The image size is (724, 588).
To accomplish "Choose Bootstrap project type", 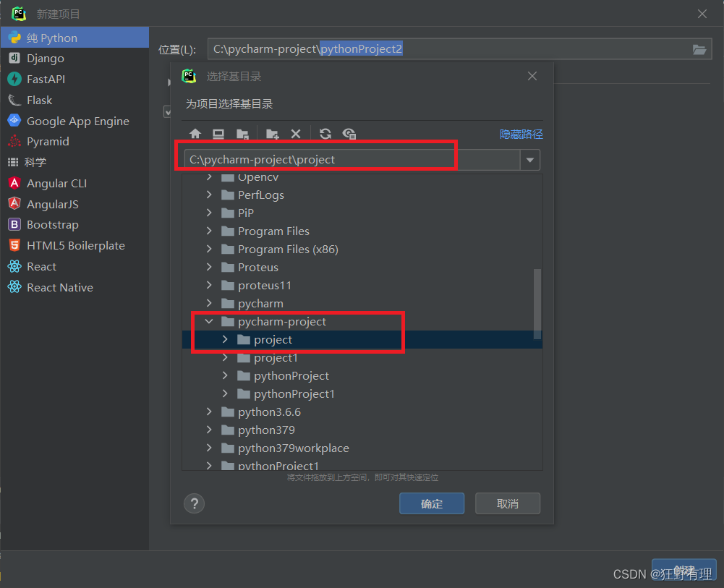I will pyautogui.click(x=74, y=225).
